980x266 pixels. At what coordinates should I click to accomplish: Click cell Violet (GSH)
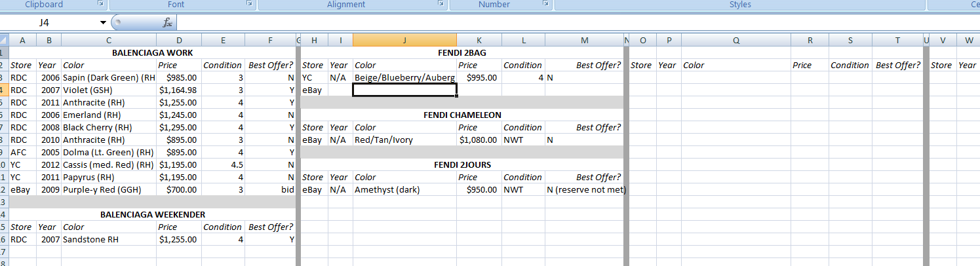(x=109, y=90)
